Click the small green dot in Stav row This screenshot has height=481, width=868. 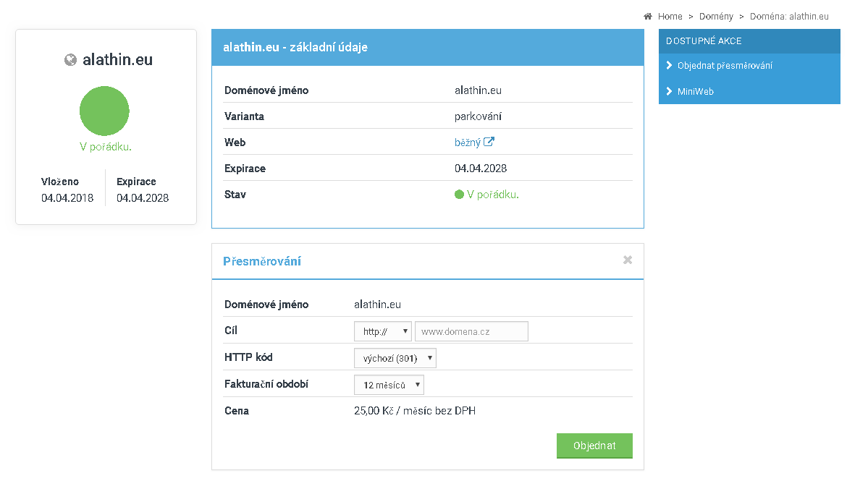[459, 195]
